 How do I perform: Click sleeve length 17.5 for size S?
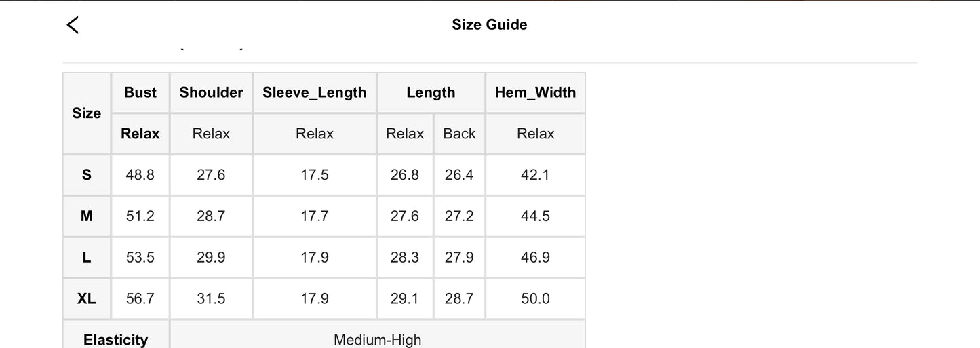tap(315, 175)
